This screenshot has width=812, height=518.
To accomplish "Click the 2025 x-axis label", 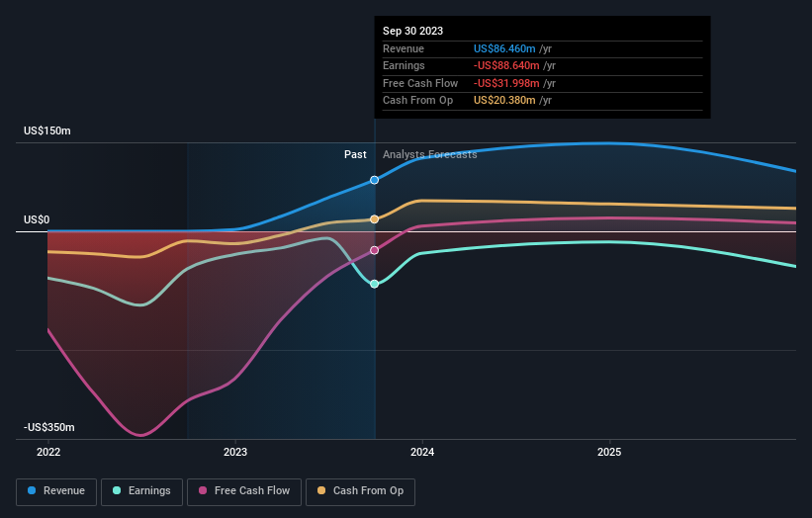I will point(609,453).
